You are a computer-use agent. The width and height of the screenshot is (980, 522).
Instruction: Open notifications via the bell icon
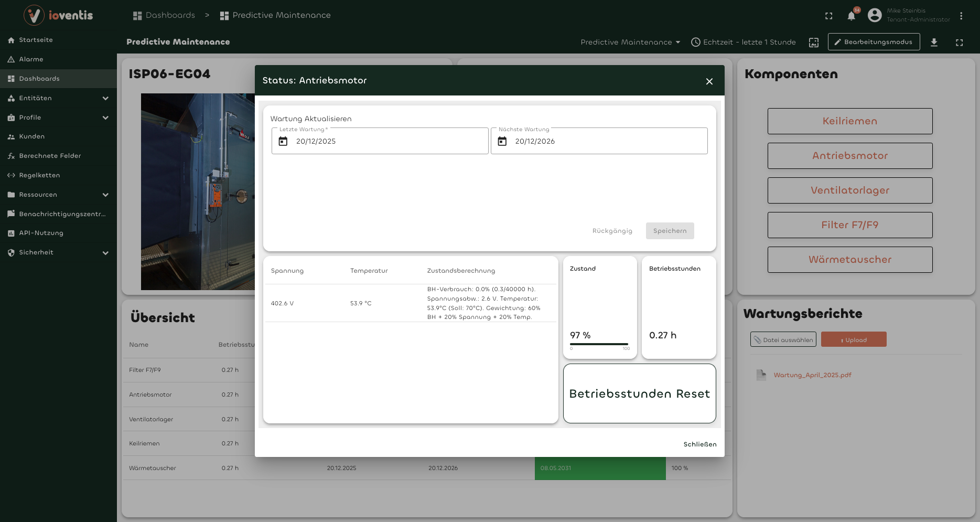(x=851, y=16)
